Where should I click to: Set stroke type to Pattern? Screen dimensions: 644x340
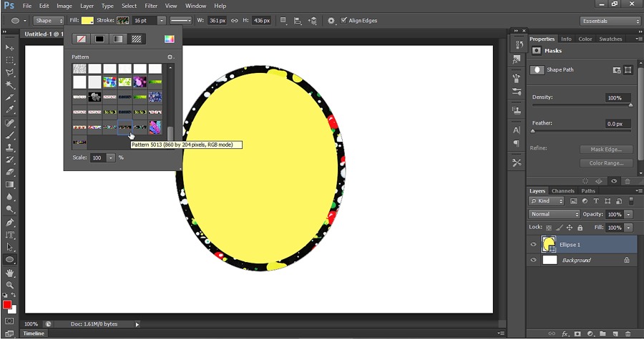[137, 39]
